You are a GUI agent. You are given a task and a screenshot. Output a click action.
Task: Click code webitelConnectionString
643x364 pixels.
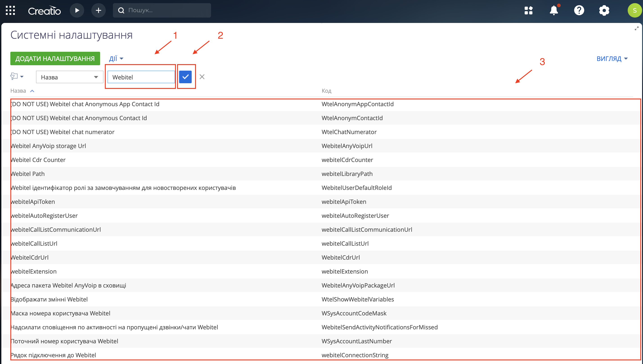(x=355, y=355)
